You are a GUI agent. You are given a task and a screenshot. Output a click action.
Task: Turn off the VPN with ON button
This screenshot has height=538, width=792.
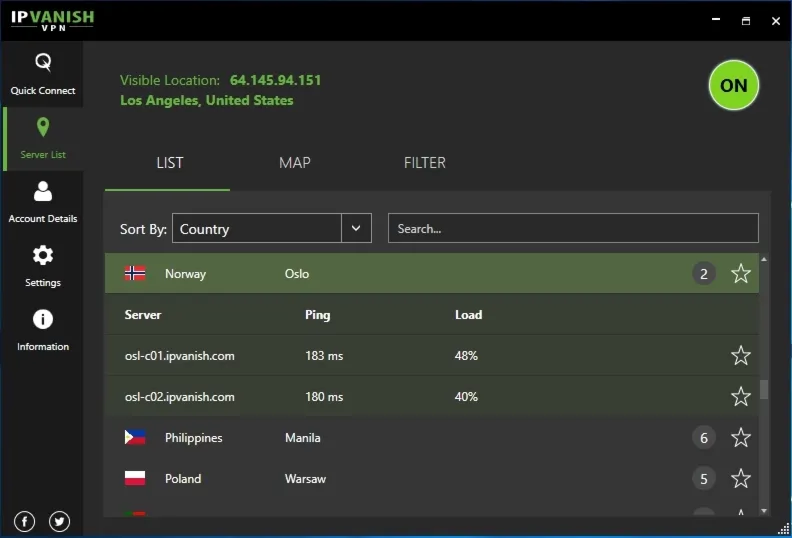click(x=733, y=85)
